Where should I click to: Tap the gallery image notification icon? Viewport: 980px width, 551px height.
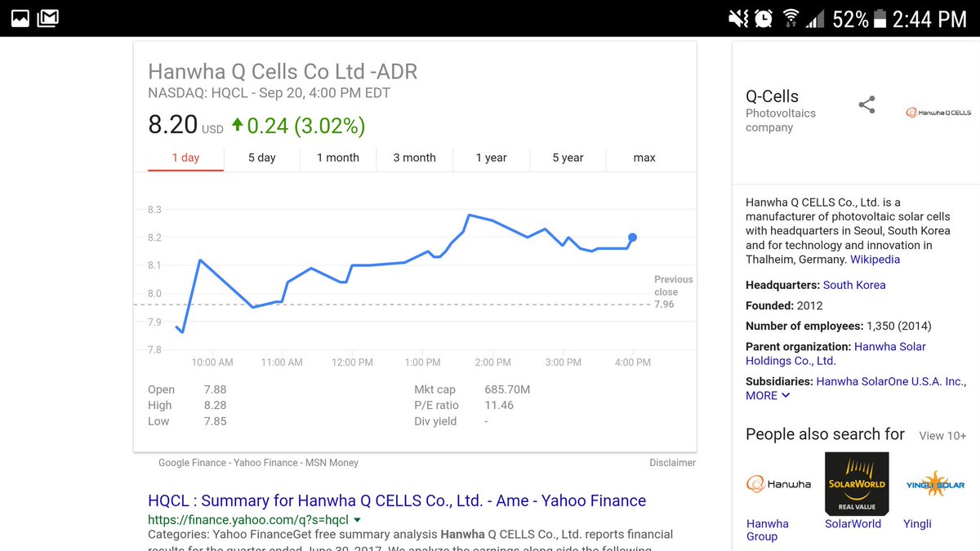click(20, 17)
